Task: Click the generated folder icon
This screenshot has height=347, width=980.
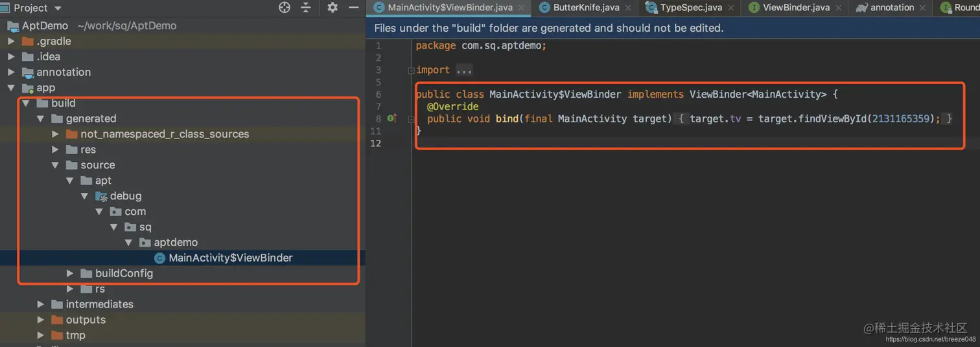Action: coord(56,119)
